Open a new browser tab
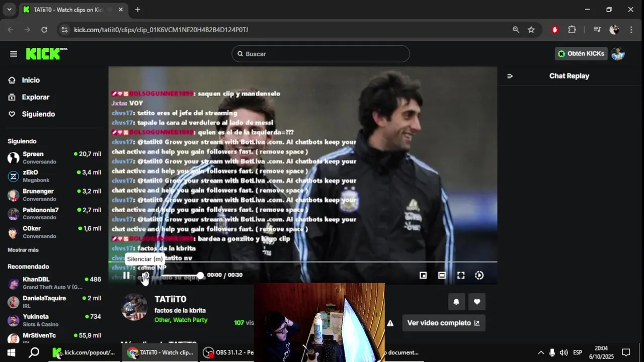The height and width of the screenshot is (362, 644). tap(137, 10)
